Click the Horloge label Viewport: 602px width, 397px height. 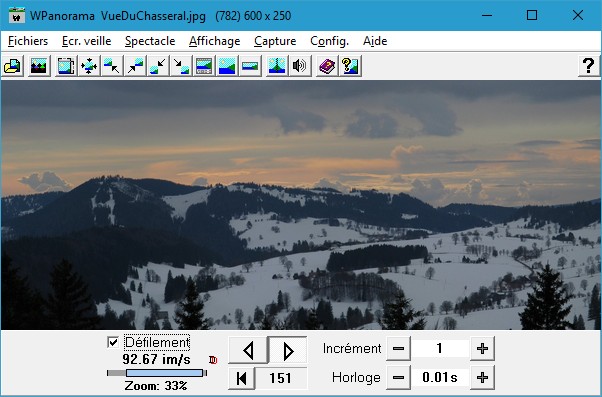click(356, 378)
